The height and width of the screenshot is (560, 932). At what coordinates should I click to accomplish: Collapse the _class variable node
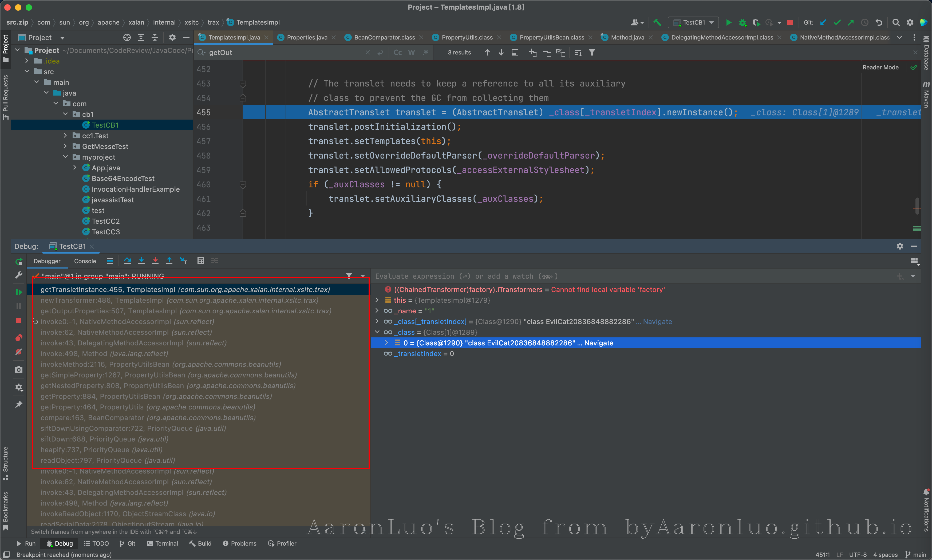point(377,332)
